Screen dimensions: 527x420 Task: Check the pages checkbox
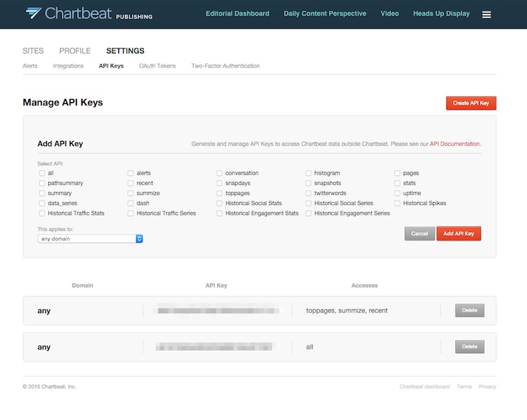pyautogui.click(x=397, y=173)
